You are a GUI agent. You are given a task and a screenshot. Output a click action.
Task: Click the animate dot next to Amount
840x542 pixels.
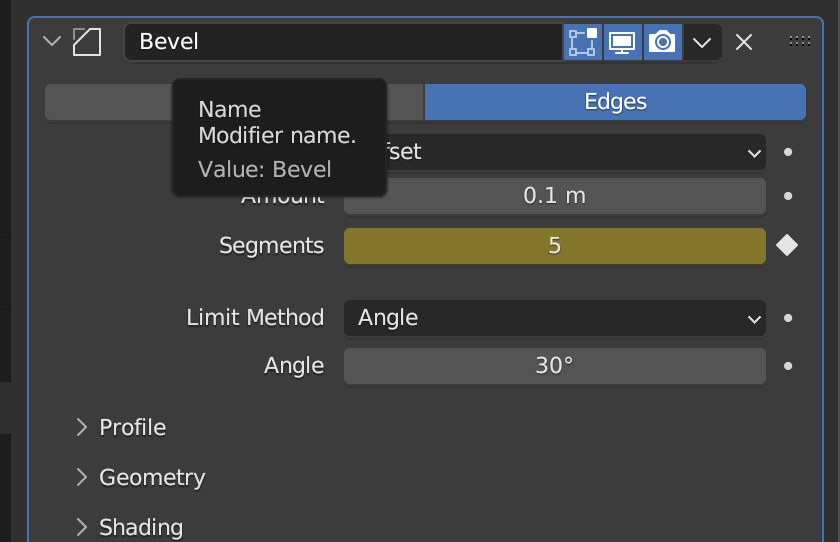(x=788, y=196)
